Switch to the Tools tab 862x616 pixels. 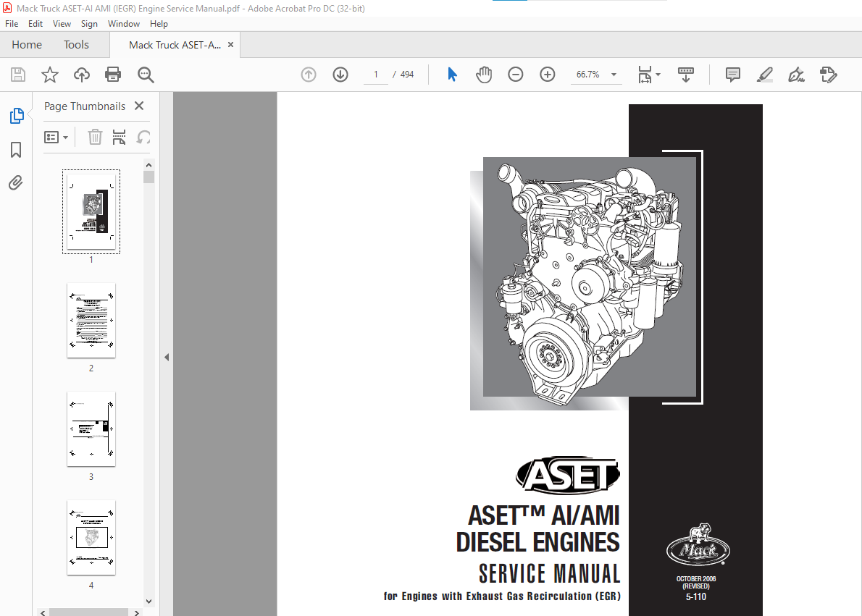(76, 44)
